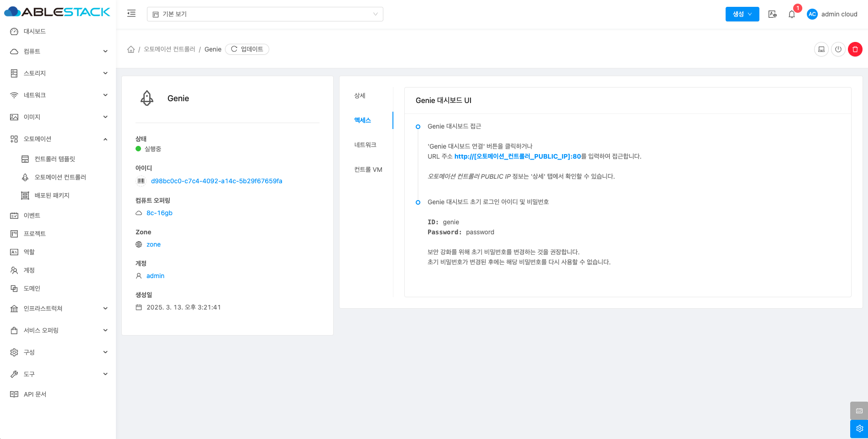Click the 역할 ID card icon
This screenshot has width=868, height=439.
point(14,252)
